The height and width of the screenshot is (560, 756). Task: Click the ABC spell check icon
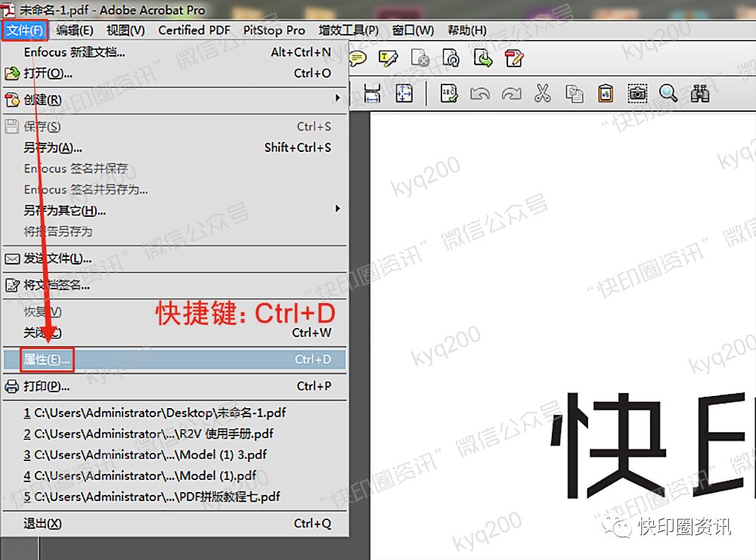[x=449, y=94]
